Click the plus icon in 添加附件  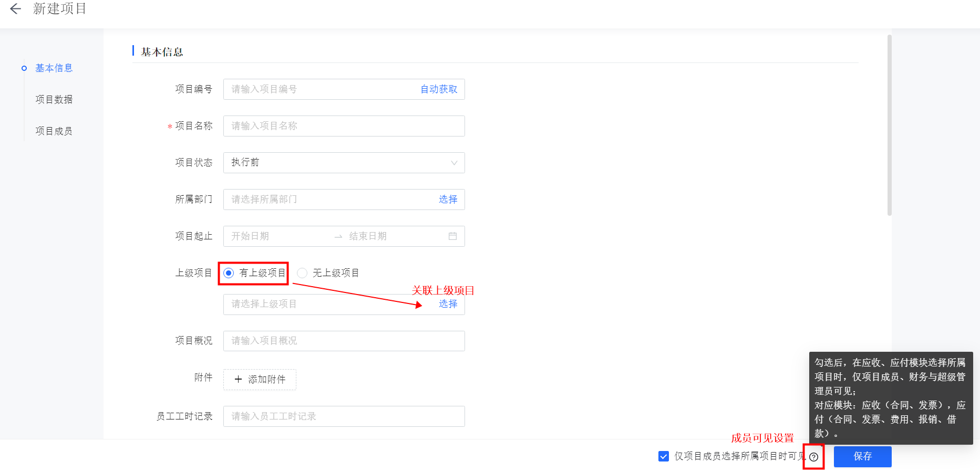coord(238,379)
